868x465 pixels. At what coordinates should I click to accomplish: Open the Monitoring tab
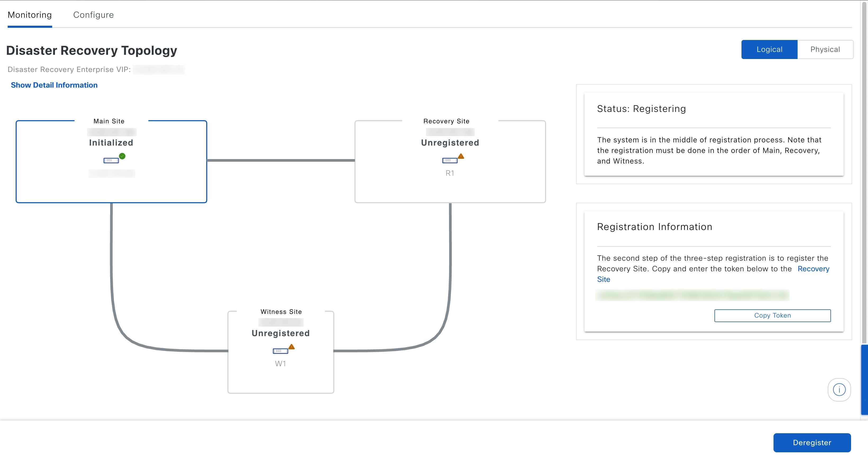pos(30,15)
